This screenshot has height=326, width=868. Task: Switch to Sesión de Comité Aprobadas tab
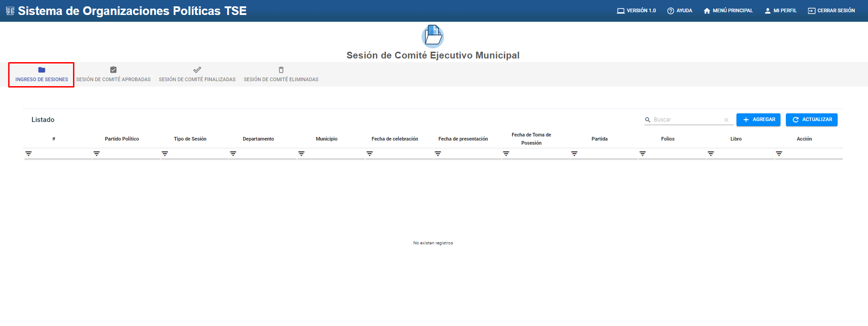[x=113, y=75]
